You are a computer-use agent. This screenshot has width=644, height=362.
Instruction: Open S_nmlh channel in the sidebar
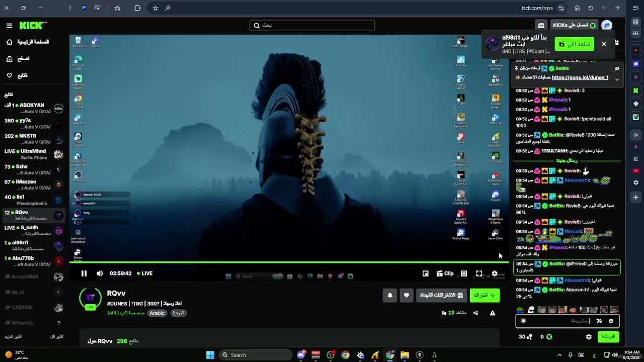coord(34,231)
